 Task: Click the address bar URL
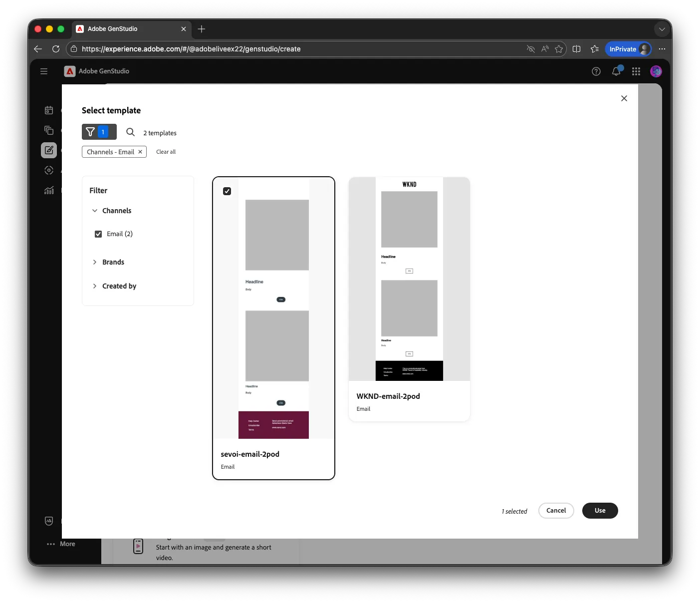coord(191,49)
